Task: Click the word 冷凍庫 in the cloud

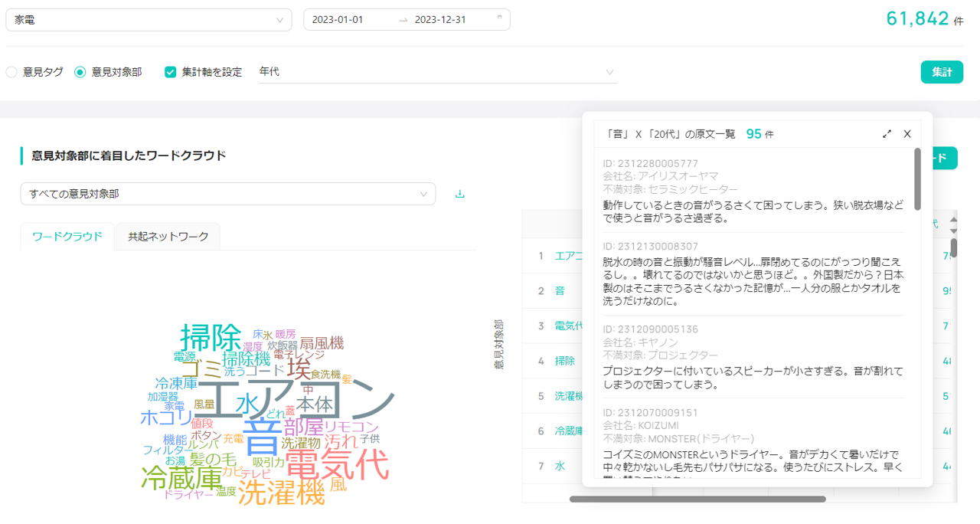Action: (x=176, y=382)
